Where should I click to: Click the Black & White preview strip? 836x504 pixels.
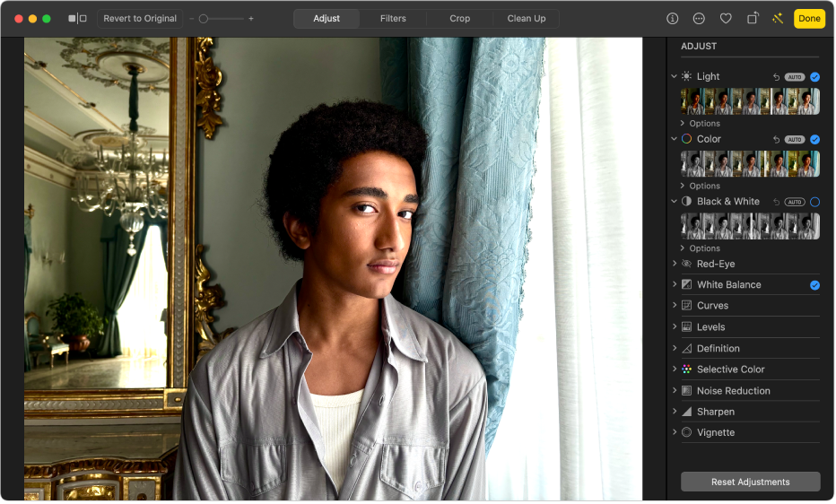(750, 226)
